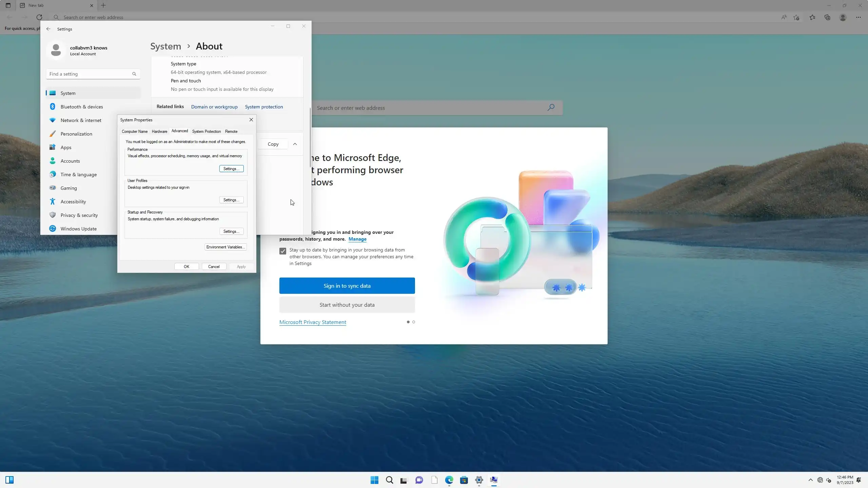Open the Remote tab in System Properties
868x488 pixels.
click(x=231, y=131)
